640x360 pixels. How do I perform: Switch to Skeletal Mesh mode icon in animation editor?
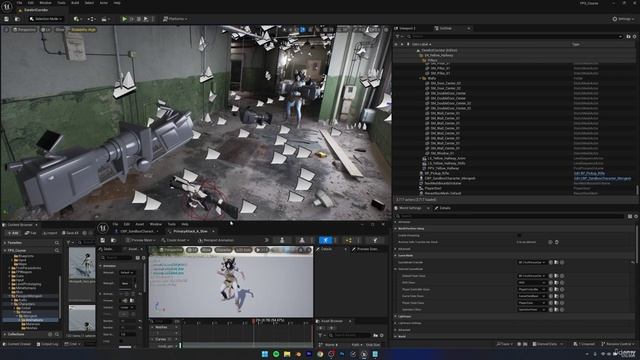[302, 240]
